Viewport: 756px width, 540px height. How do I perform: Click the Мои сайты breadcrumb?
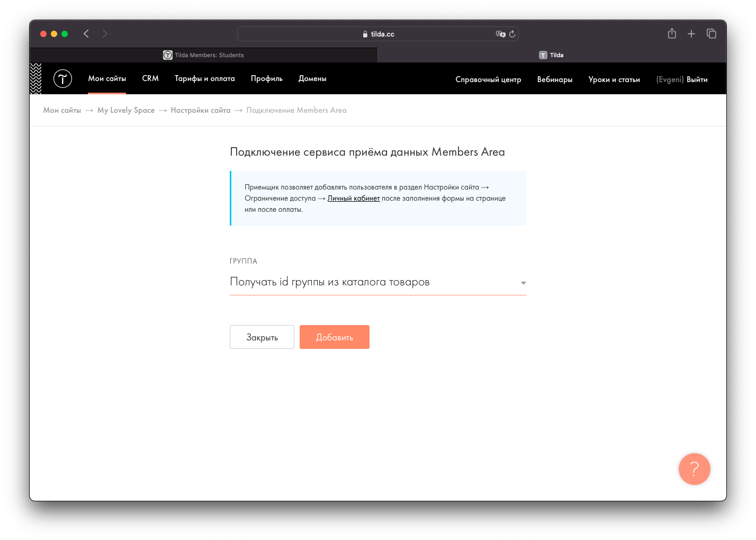[x=62, y=110]
